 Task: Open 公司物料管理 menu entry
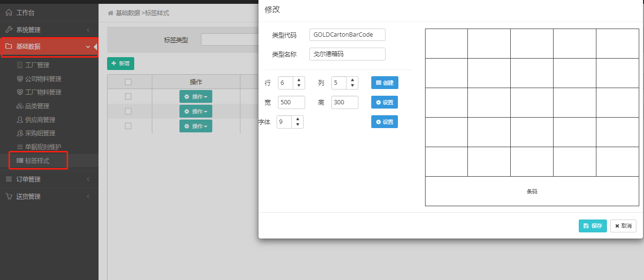43,79
